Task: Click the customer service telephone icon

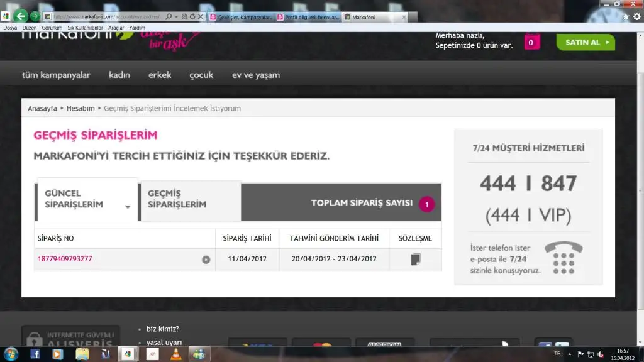Action: click(x=563, y=258)
